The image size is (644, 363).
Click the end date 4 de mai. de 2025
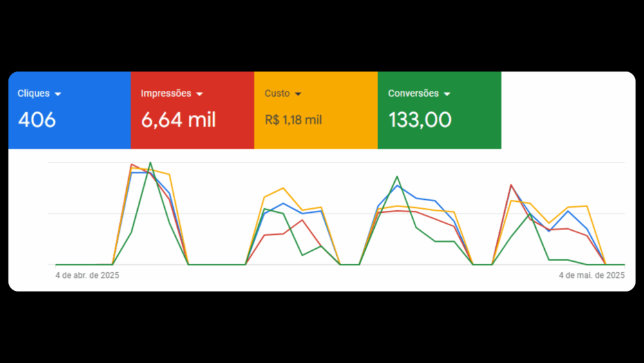pos(591,275)
